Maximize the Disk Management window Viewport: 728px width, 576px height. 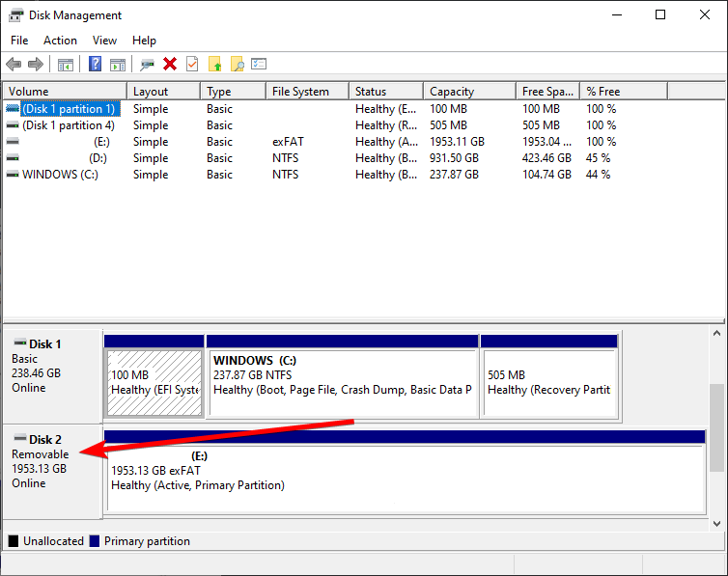(x=660, y=14)
